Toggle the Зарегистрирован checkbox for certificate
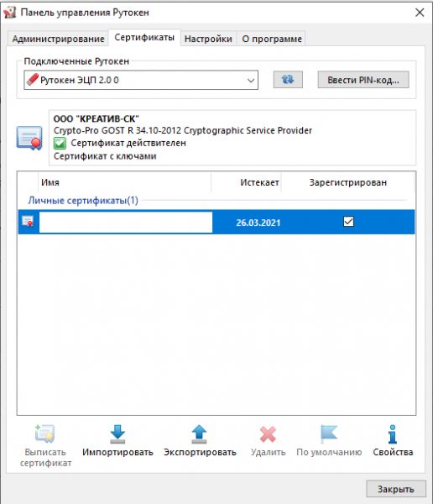Viewport: 433px width, 504px height. tap(348, 222)
